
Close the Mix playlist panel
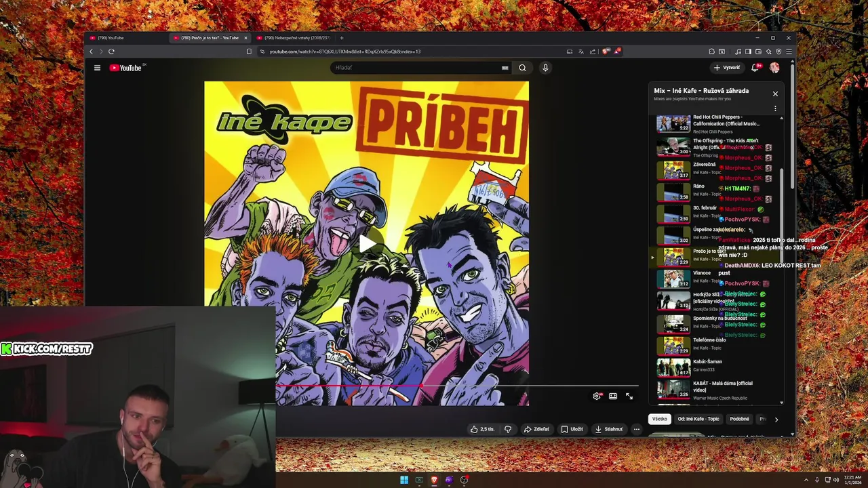coord(775,94)
